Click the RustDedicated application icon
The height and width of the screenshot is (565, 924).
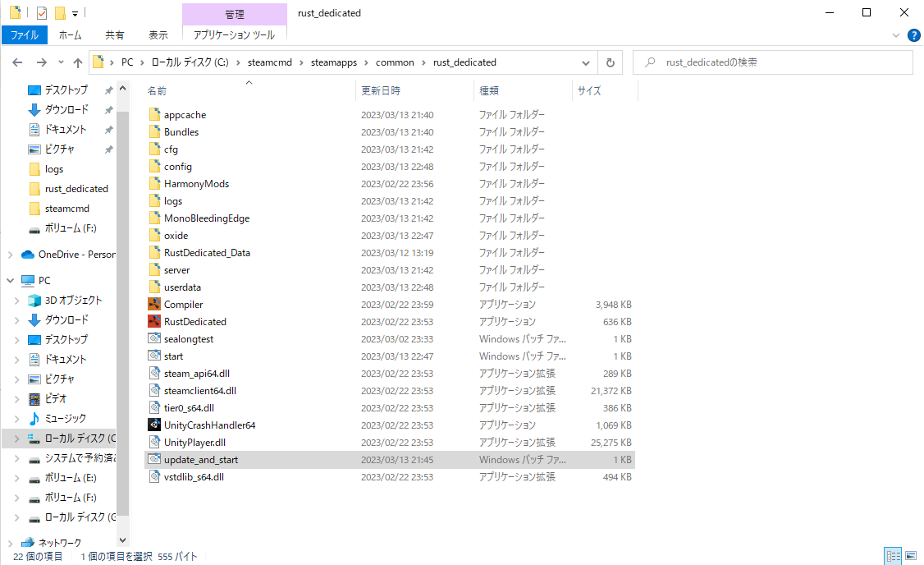[154, 321]
